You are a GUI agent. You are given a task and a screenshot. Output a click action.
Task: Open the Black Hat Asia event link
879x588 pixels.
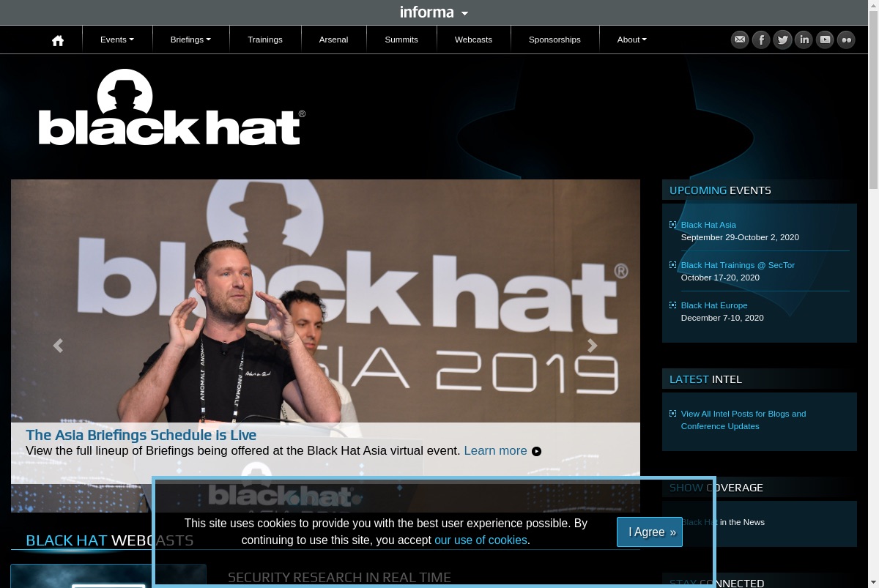tap(708, 225)
